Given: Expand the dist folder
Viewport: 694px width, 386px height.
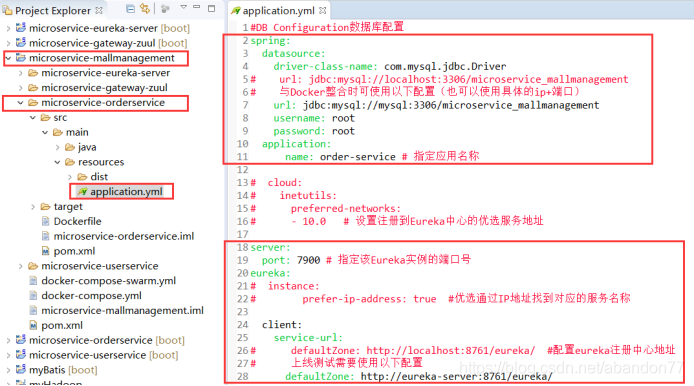Looking at the screenshot, I should click(70, 177).
